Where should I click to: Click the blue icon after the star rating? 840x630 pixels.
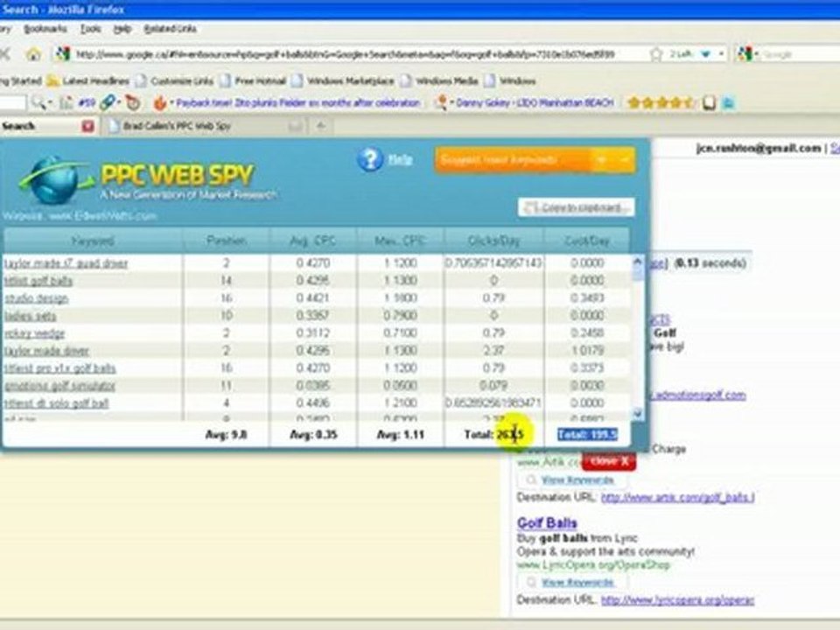pyautogui.click(x=729, y=102)
